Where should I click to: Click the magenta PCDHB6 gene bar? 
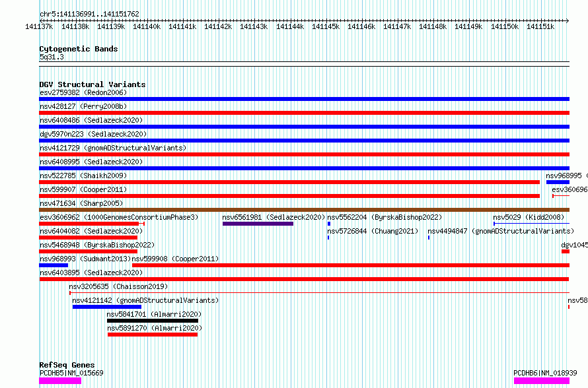click(x=542, y=381)
